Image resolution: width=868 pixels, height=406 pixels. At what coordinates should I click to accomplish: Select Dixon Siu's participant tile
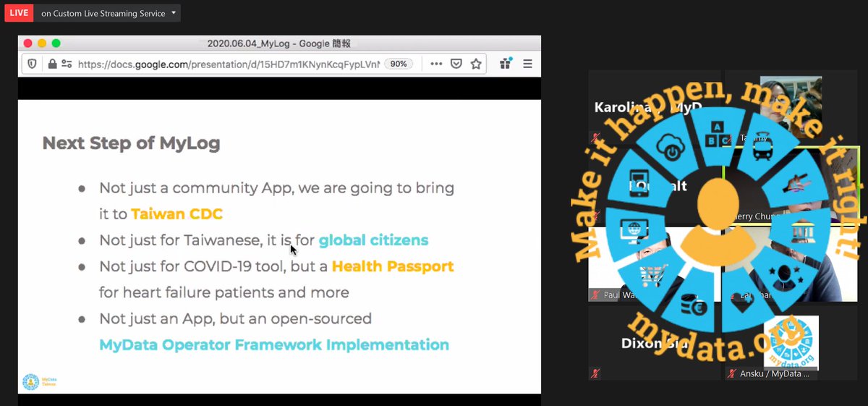point(655,344)
